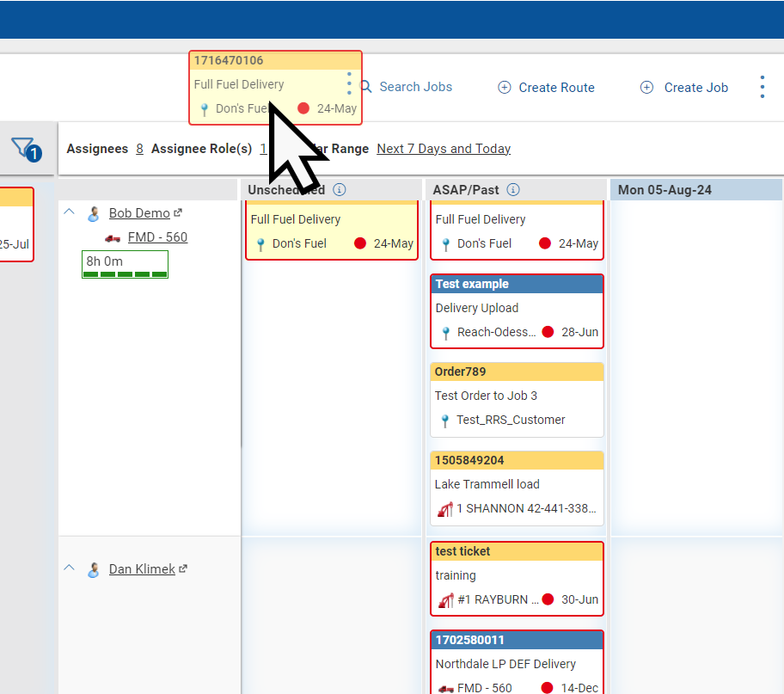Image resolution: width=784 pixels, height=694 pixels.
Task: Click the 14-Dec due date text
Action: point(579,687)
